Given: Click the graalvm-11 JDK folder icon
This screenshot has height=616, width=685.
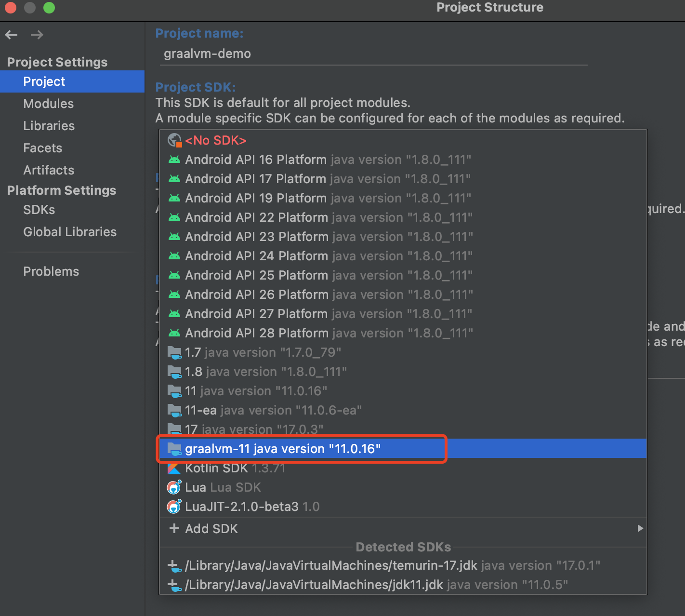Looking at the screenshot, I should click(x=174, y=449).
